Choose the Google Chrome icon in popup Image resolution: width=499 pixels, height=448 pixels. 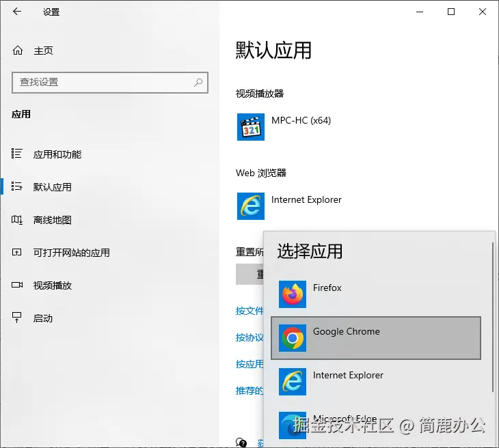[x=293, y=338]
